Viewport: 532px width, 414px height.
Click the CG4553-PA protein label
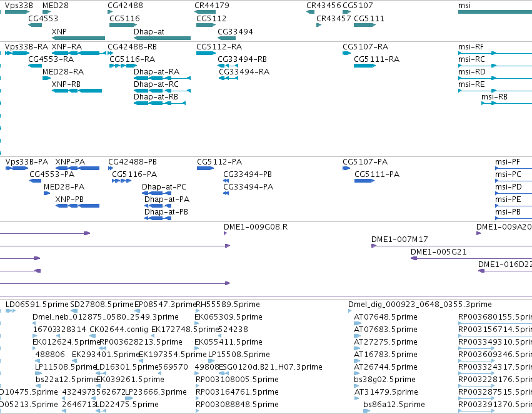point(51,174)
